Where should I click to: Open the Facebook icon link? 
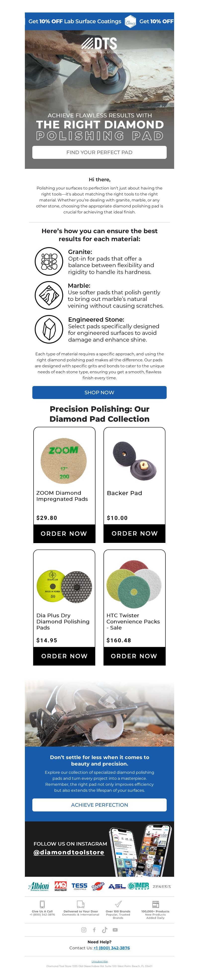click(x=94, y=930)
